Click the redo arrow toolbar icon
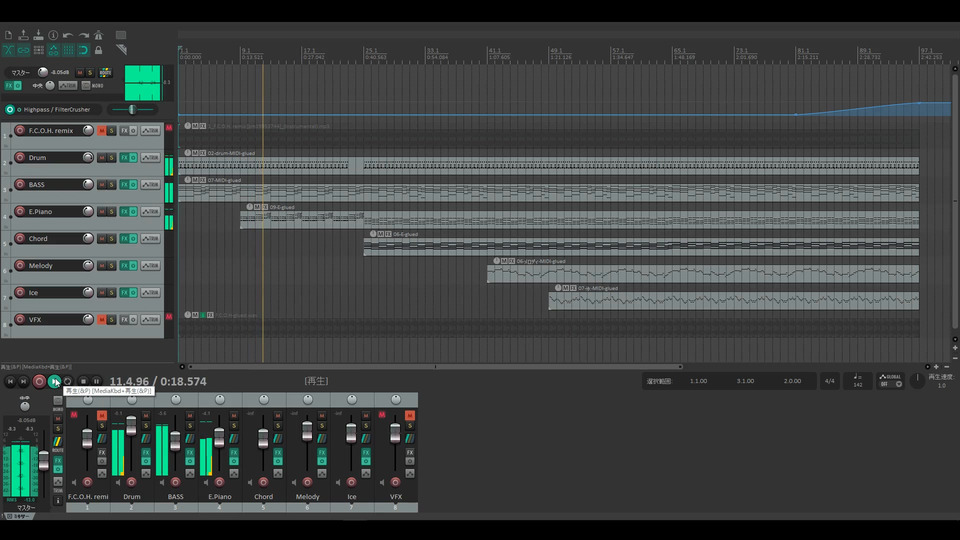Image resolution: width=960 pixels, height=540 pixels. (x=83, y=36)
